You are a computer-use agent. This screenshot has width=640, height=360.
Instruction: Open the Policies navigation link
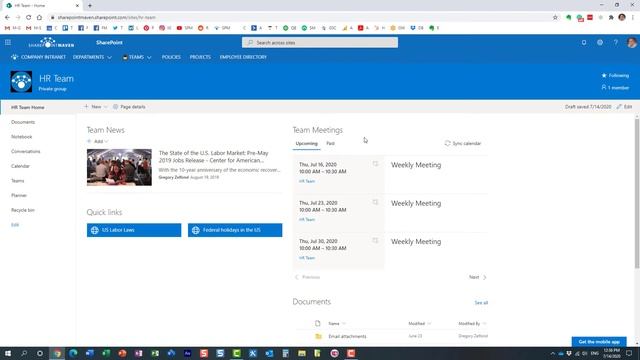[x=171, y=57]
